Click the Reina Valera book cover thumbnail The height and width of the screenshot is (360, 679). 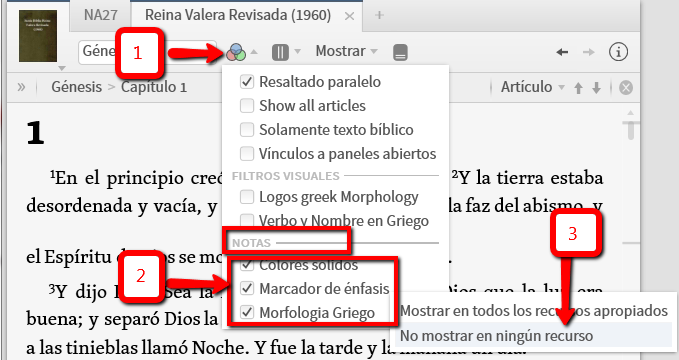pos(38,36)
